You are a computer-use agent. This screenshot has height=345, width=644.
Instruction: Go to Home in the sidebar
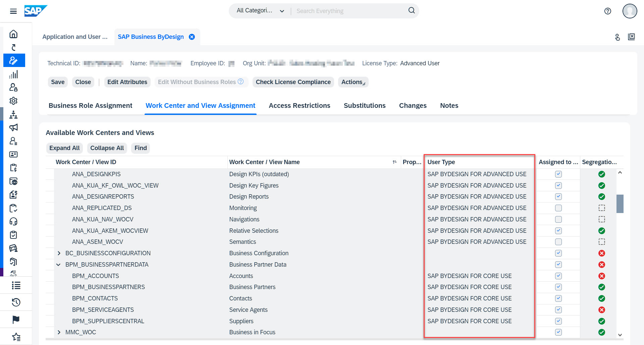coord(13,34)
